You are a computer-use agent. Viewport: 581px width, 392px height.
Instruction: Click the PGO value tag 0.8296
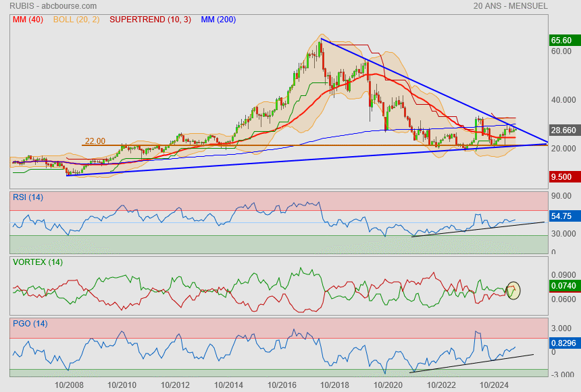pos(563,343)
